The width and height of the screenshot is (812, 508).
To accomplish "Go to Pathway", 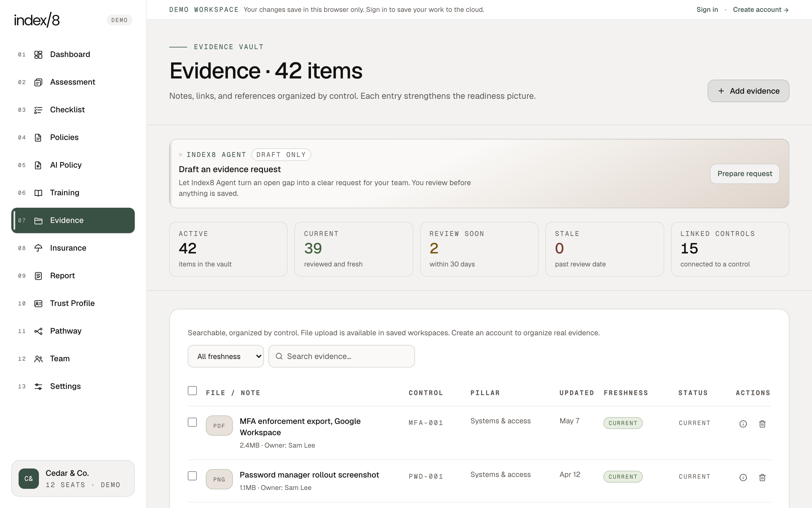I will point(73,331).
